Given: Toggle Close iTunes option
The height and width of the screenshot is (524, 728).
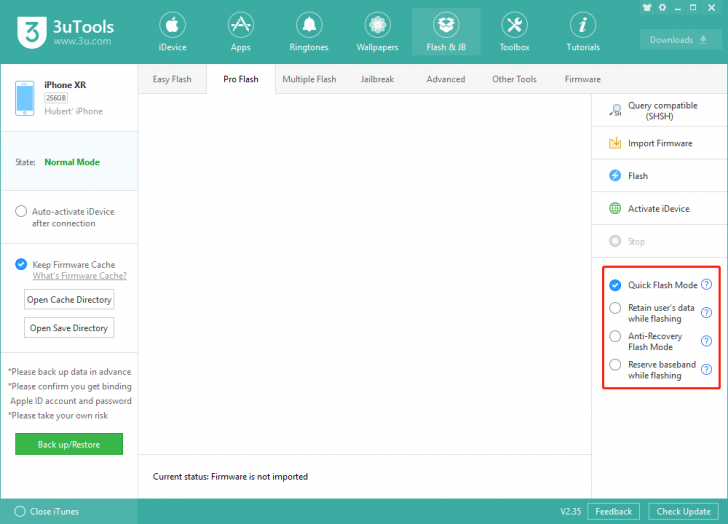Looking at the screenshot, I should (20, 511).
